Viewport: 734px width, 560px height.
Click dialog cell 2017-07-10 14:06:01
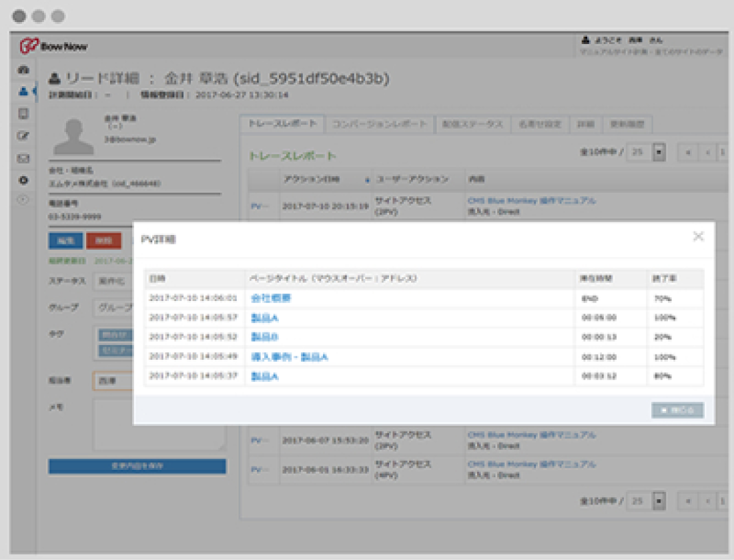(193, 298)
